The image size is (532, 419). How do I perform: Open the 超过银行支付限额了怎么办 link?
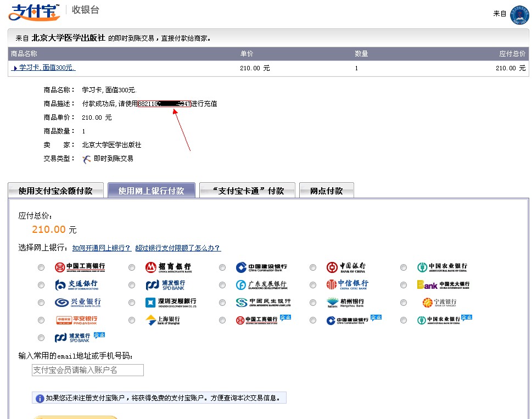click(x=178, y=248)
